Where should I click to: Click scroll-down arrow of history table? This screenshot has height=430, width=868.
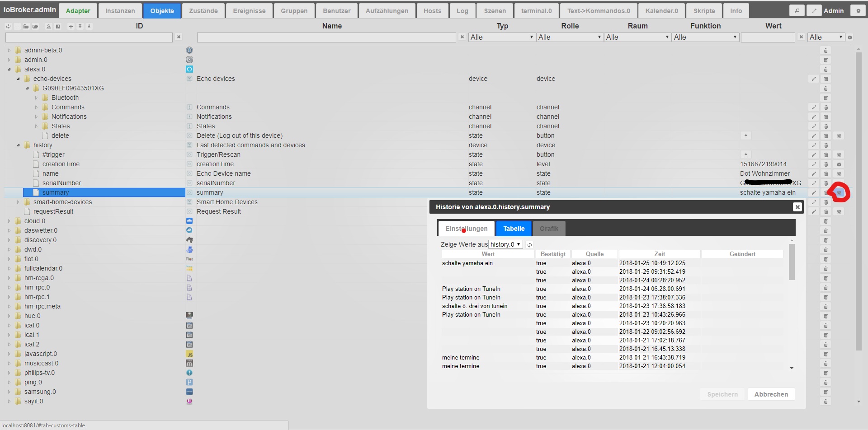pyautogui.click(x=792, y=368)
